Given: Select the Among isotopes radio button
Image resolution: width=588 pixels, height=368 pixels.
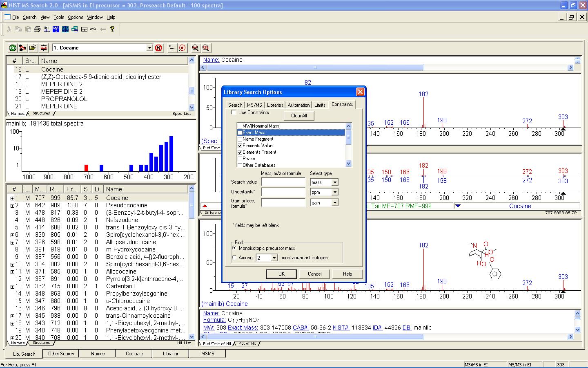Looking at the screenshot, I should point(234,258).
